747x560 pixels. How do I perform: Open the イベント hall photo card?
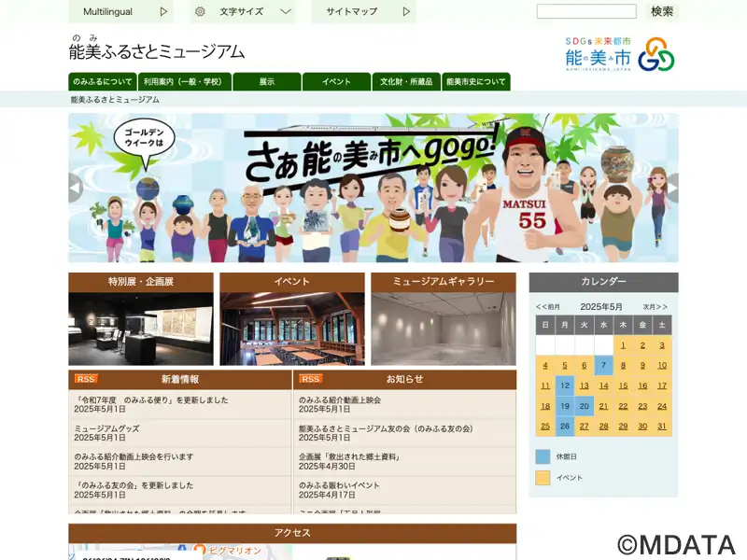pos(292,319)
